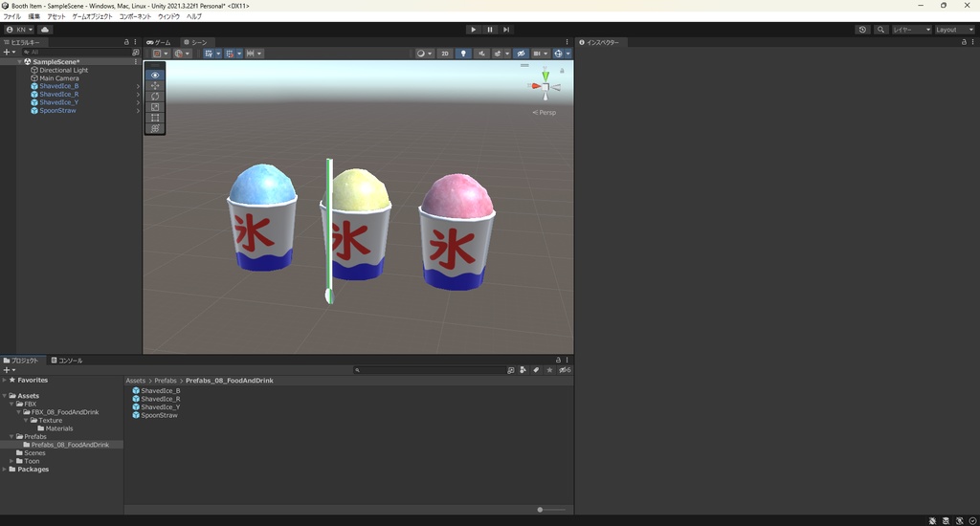Expand the Toon folder in Project
Image resolution: width=980 pixels, height=526 pixels.
[11, 461]
